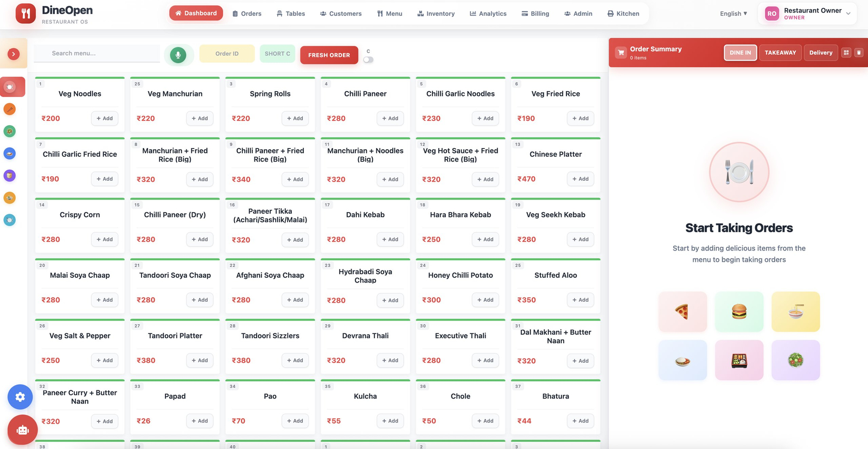The image size is (868, 449).
Task: Expand the sidebar with red arrow button
Action: 14,54
